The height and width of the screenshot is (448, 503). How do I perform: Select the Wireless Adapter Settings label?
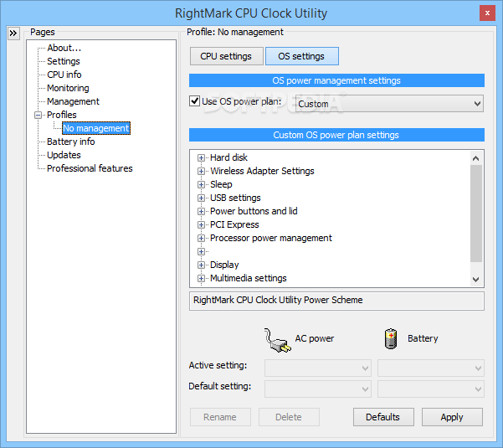point(262,171)
